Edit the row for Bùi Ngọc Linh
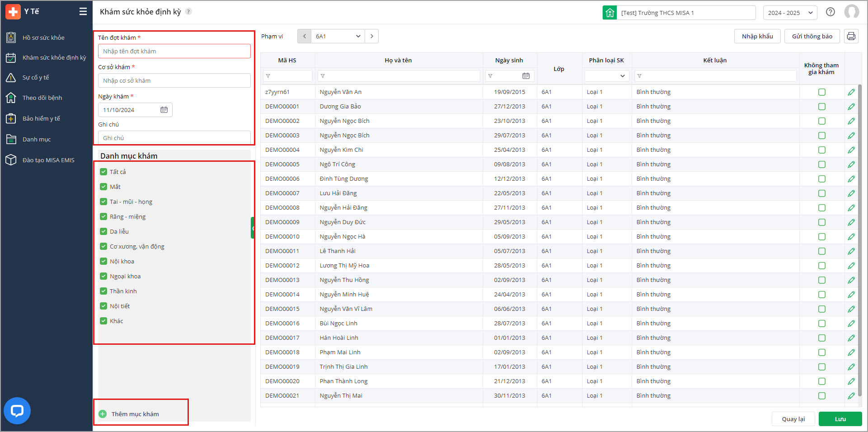Screen dimensions: 868x432 [x=851, y=324]
